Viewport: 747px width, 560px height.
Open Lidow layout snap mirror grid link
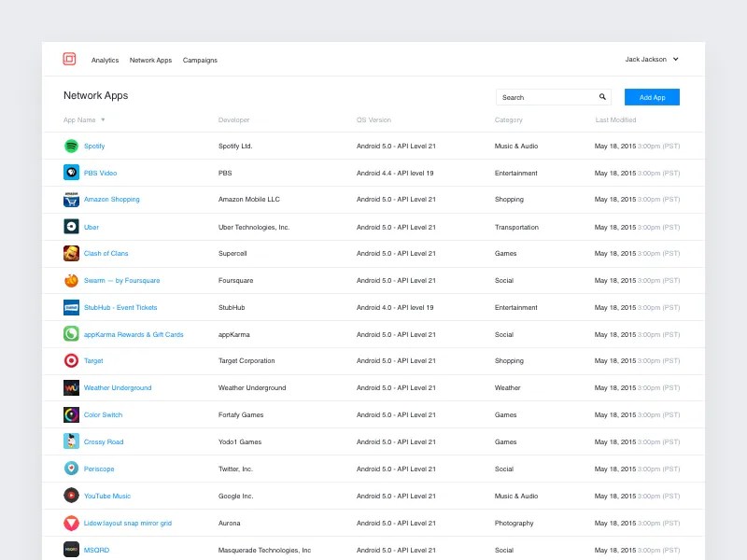point(128,523)
